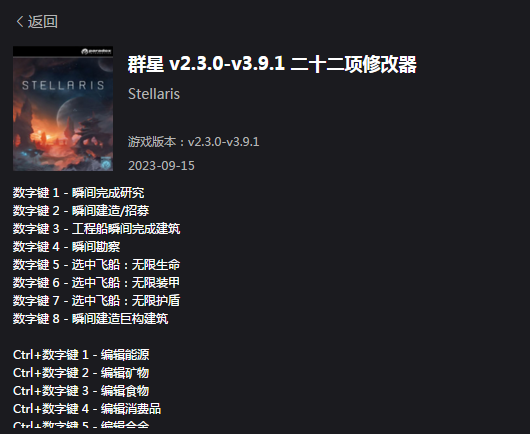The image size is (530, 434).
Task: Select 数字键 2 瞬间建造/招募 entry
Action: 81,211
